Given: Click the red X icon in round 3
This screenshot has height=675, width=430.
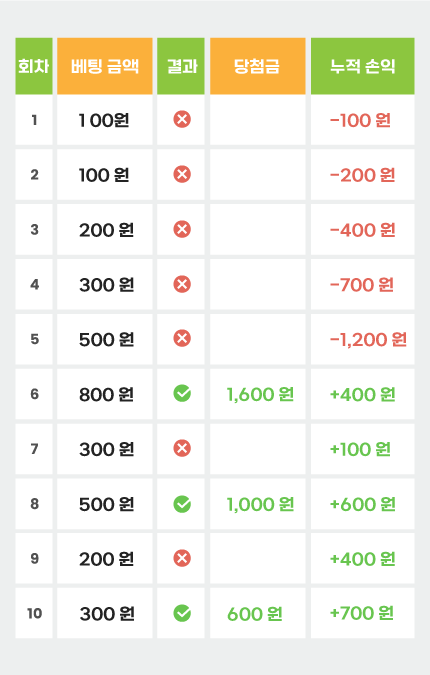Looking at the screenshot, I should click(182, 229).
